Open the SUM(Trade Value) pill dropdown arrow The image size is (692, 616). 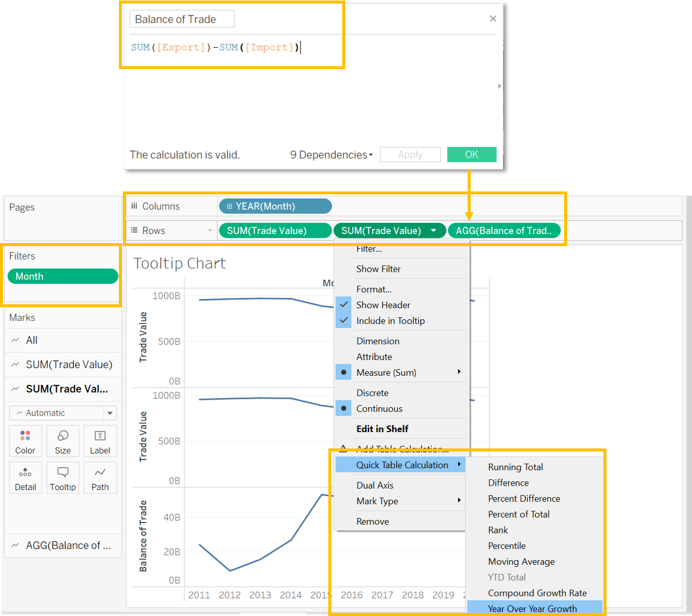[433, 231]
